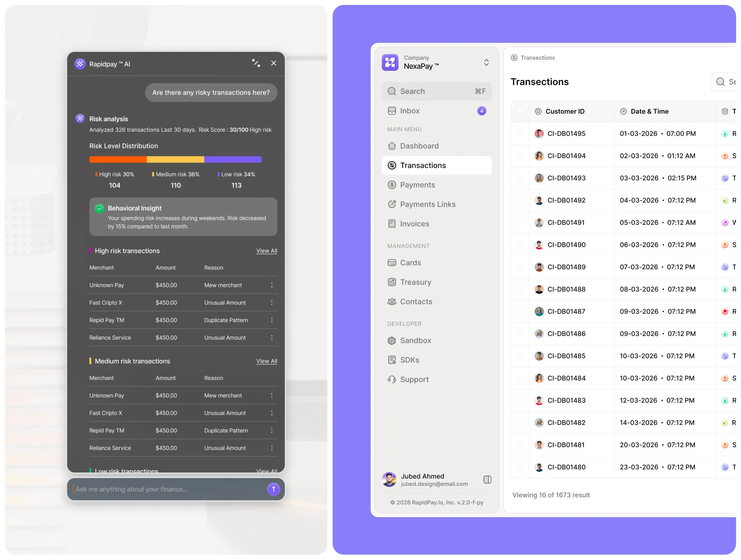The height and width of the screenshot is (560, 741).
Task: Click the Inbox notification badge showing 4
Action: [482, 111]
